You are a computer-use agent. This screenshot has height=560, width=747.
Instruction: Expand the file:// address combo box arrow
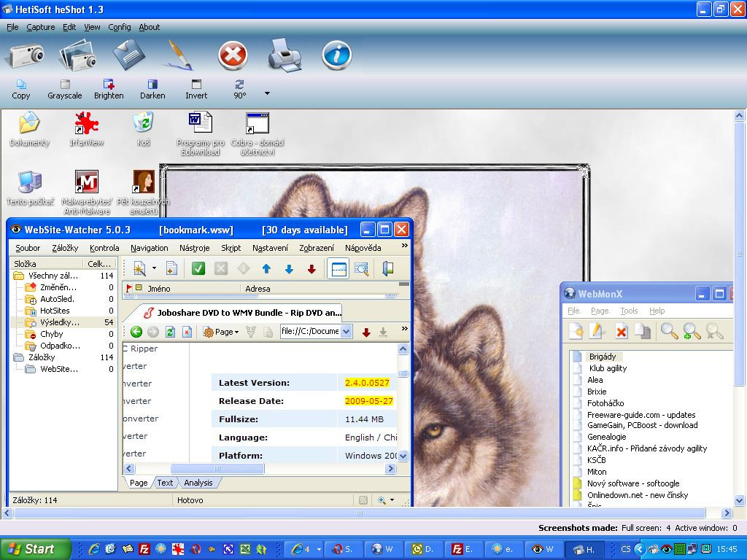point(347,332)
